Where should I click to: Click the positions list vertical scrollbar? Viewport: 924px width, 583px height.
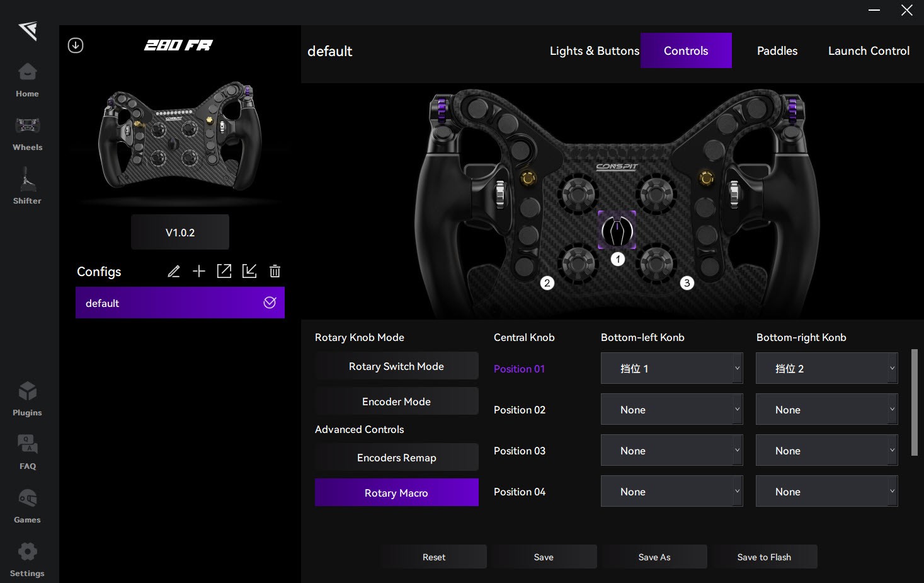[915, 402]
